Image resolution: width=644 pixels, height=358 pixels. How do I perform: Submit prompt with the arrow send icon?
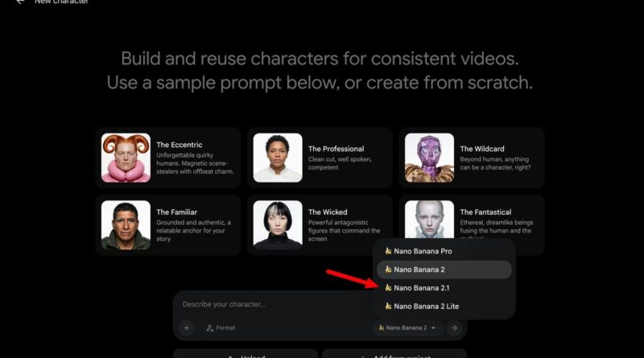(454, 328)
